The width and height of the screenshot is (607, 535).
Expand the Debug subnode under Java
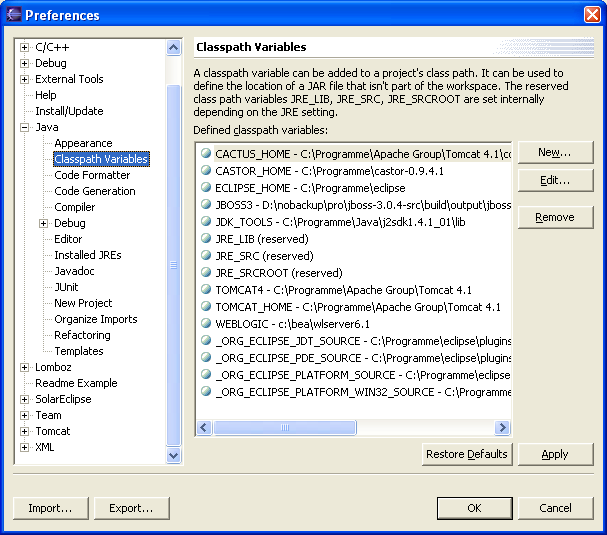point(44,223)
